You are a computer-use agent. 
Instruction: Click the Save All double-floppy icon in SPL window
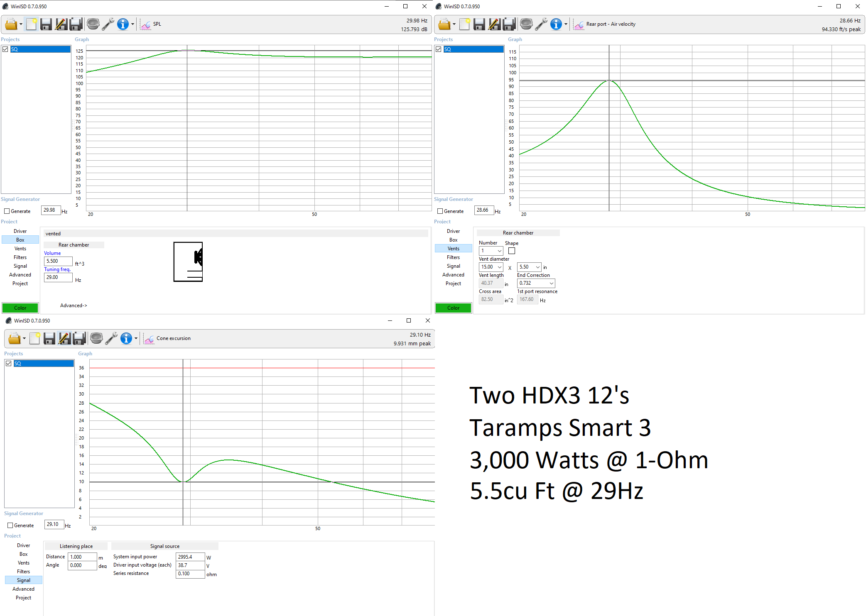76,24
